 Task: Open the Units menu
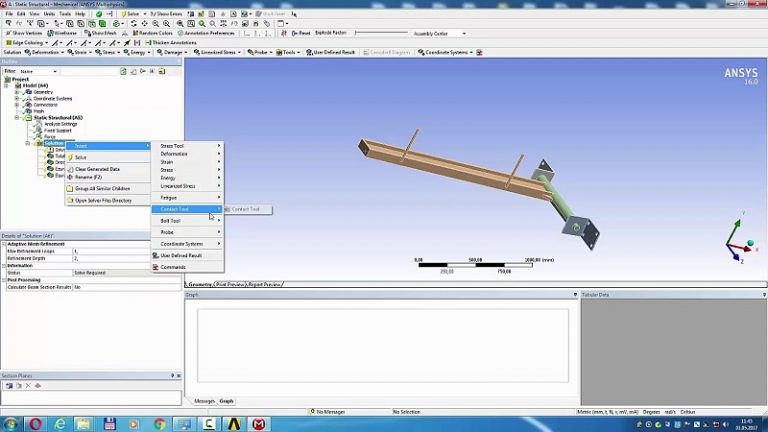49,14
